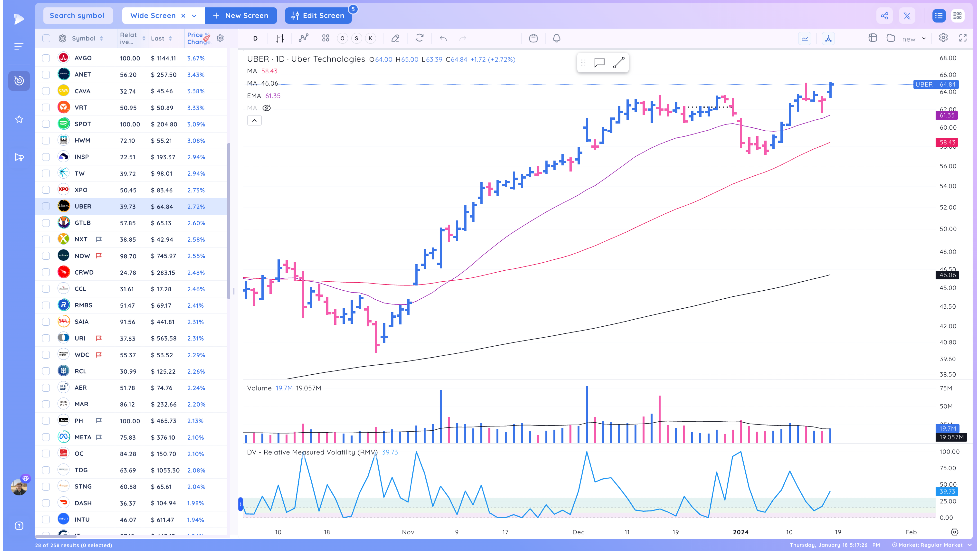Toggle the K overlay button

click(x=370, y=38)
